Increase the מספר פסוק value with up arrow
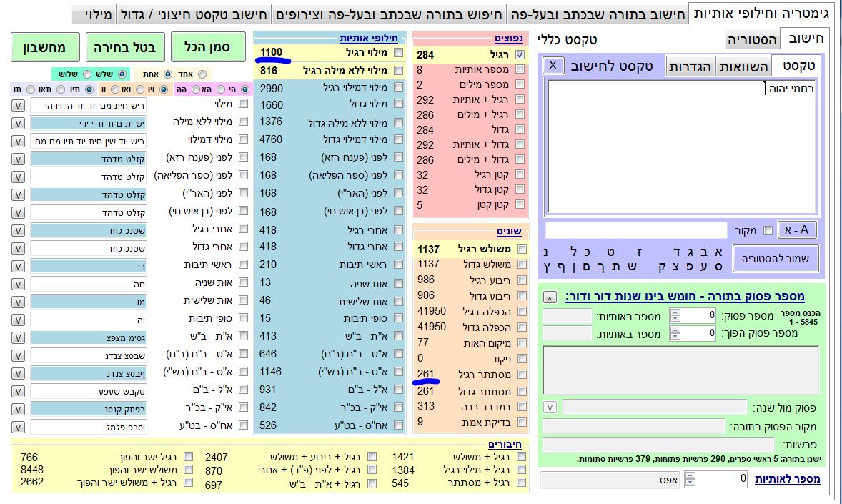This screenshot has width=842, height=504. pos(675,312)
